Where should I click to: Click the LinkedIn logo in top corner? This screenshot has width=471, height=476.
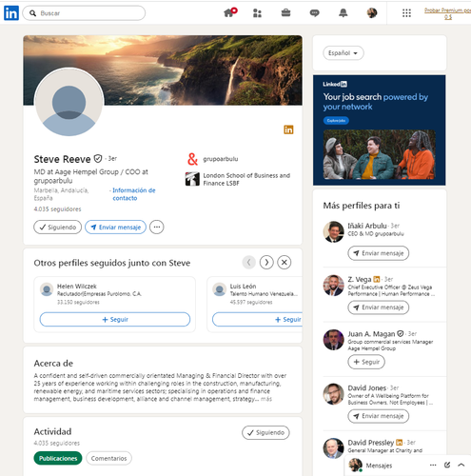[x=11, y=13]
